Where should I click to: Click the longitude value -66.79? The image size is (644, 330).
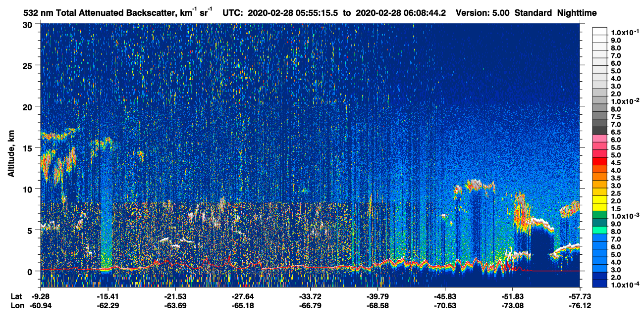310,305
